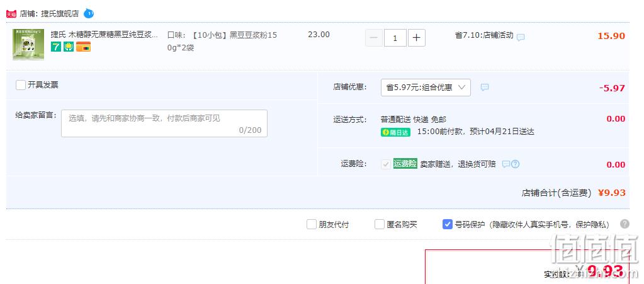The height and width of the screenshot is (284, 644).
Task: Click comment icon beside 店铺优惠 dropdown
Action: [485, 87]
